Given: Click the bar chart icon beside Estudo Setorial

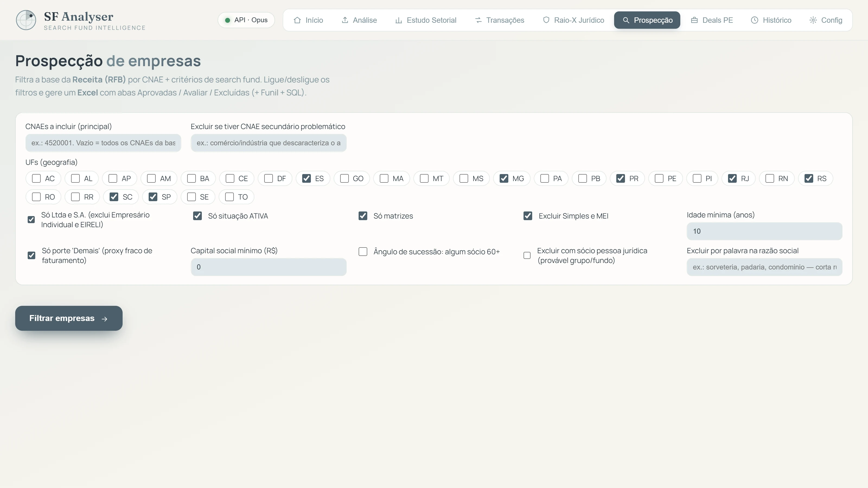Looking at the screenshot, I should (x=399, y=20).
